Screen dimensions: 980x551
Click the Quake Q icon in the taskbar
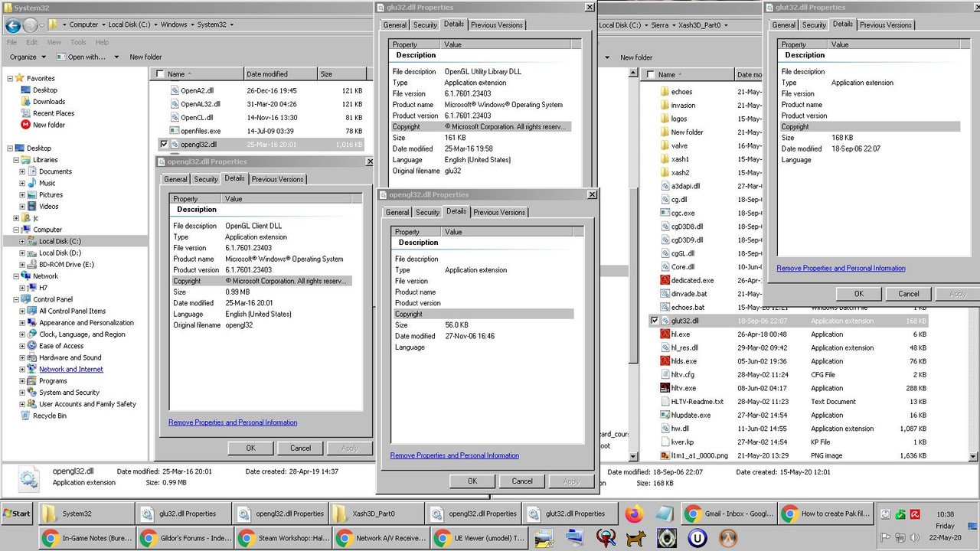coord(605,538)
